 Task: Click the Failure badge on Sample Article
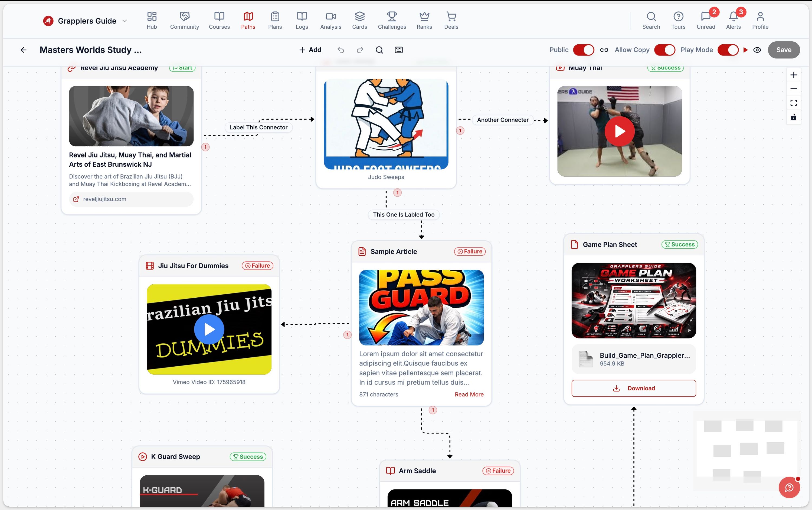(x=470, y=251)
